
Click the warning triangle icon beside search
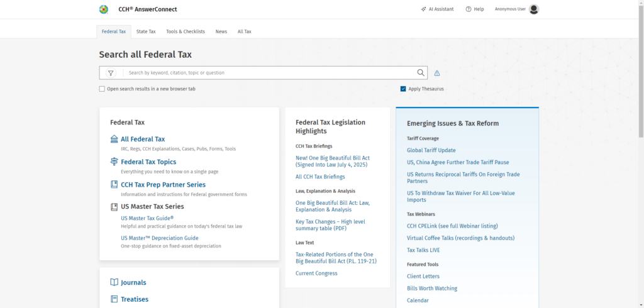tap(437, 73)
